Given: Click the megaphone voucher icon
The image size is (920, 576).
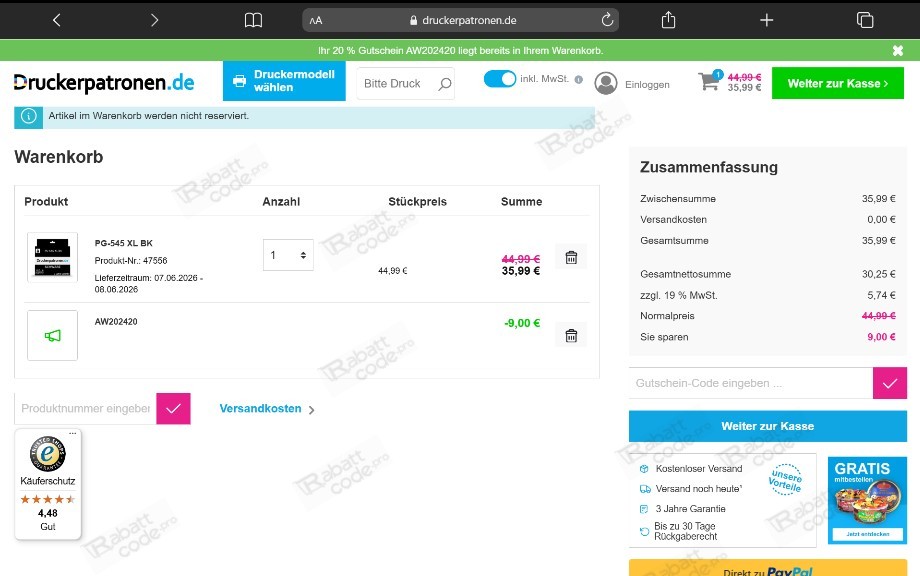Looking at the screenshot, I should point(52,336).
